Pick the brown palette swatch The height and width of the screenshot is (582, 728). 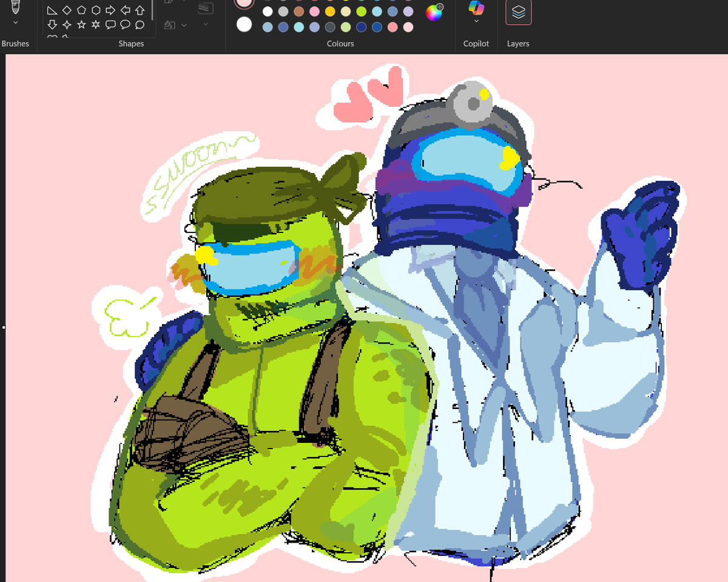[299, 12]
